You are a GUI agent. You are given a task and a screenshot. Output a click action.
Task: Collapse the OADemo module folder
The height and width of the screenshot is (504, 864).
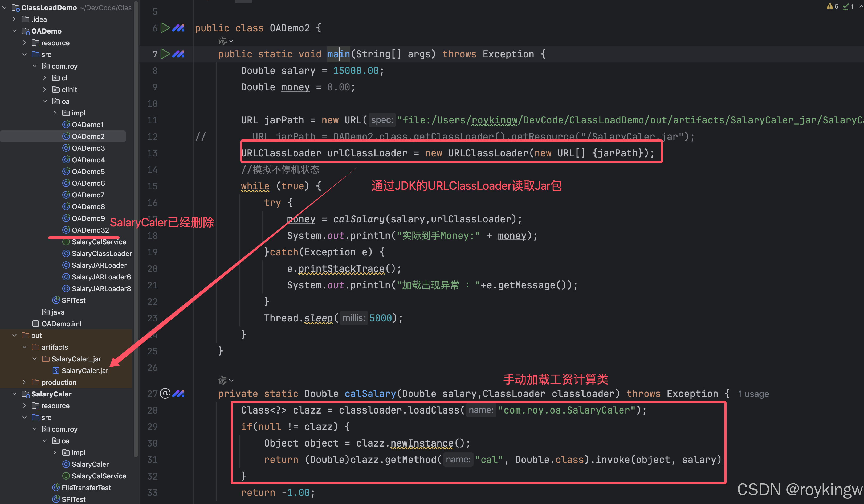pos(14,31)
